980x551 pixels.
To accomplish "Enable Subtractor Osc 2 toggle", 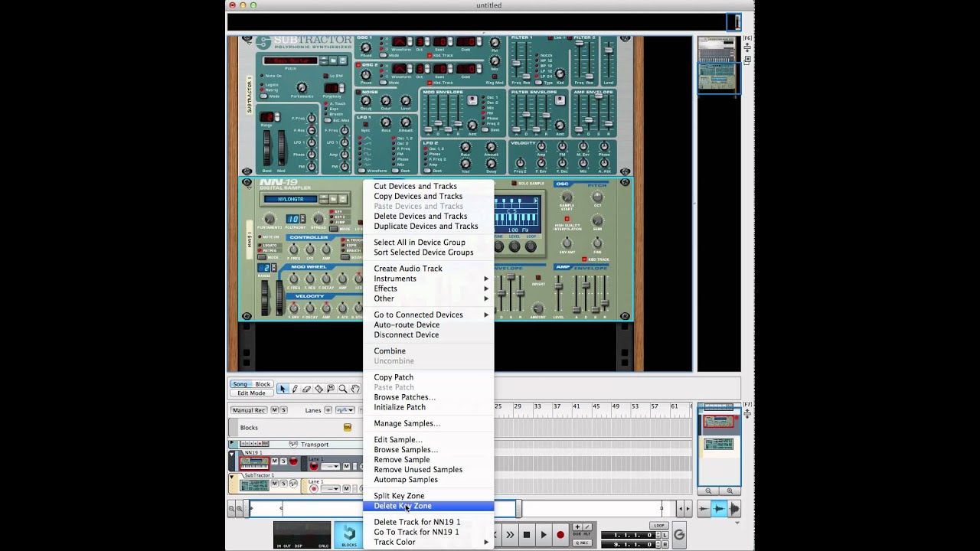I will [358, 65].
